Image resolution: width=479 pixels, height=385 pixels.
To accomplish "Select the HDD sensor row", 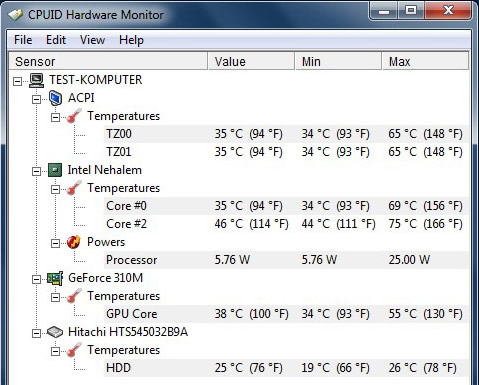I will pyautogui.click(x=286, y=368).
